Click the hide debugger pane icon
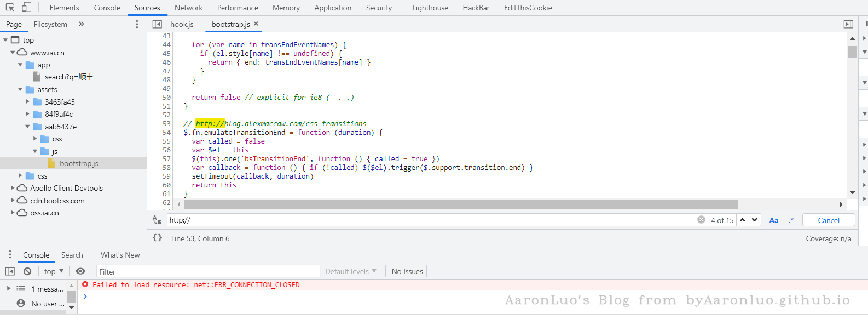 point(848,24)
